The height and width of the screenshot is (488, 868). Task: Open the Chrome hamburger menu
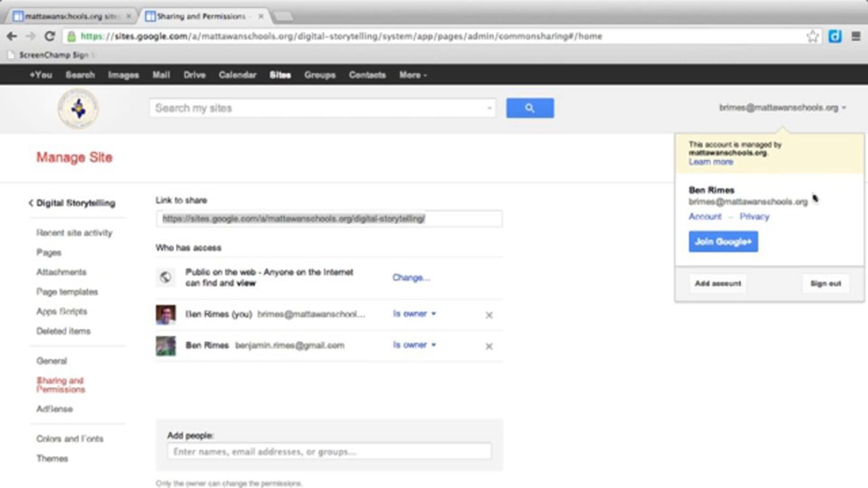[x=856, y=36]
